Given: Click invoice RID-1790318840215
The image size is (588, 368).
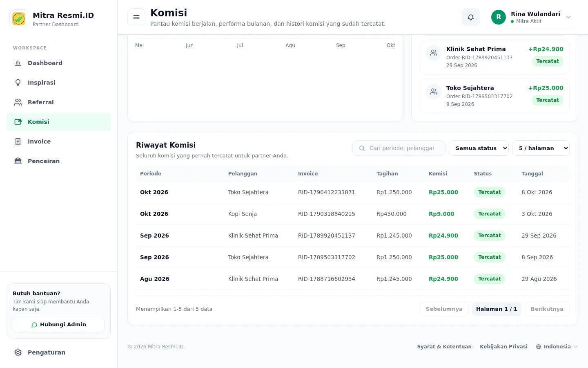Looking at the screenshot, I should [327, 214].
